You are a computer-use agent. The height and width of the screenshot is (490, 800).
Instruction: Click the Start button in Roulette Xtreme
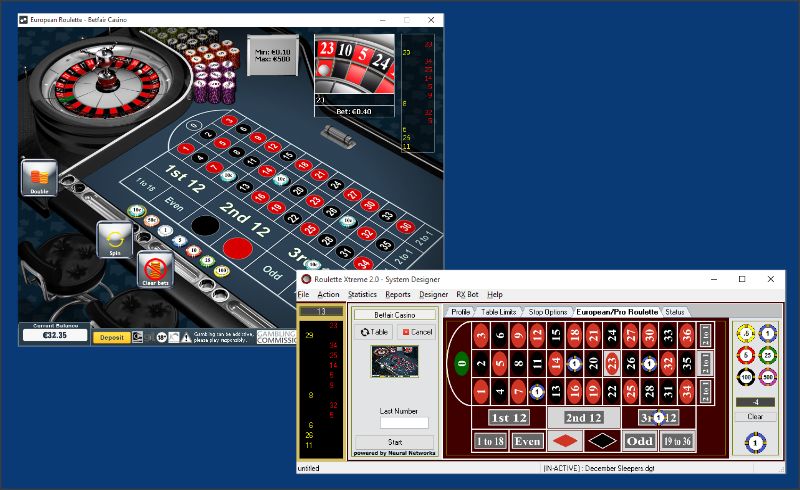tap(394, 442)
